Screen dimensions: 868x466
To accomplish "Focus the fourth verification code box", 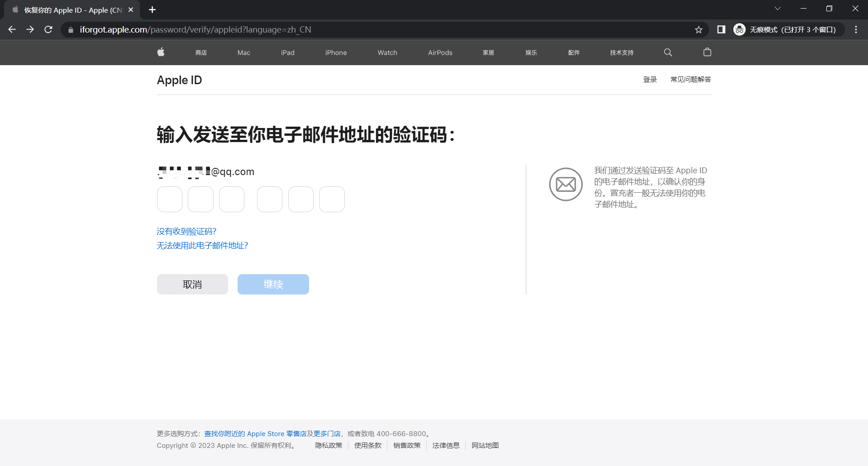I will tap(270, 199).
